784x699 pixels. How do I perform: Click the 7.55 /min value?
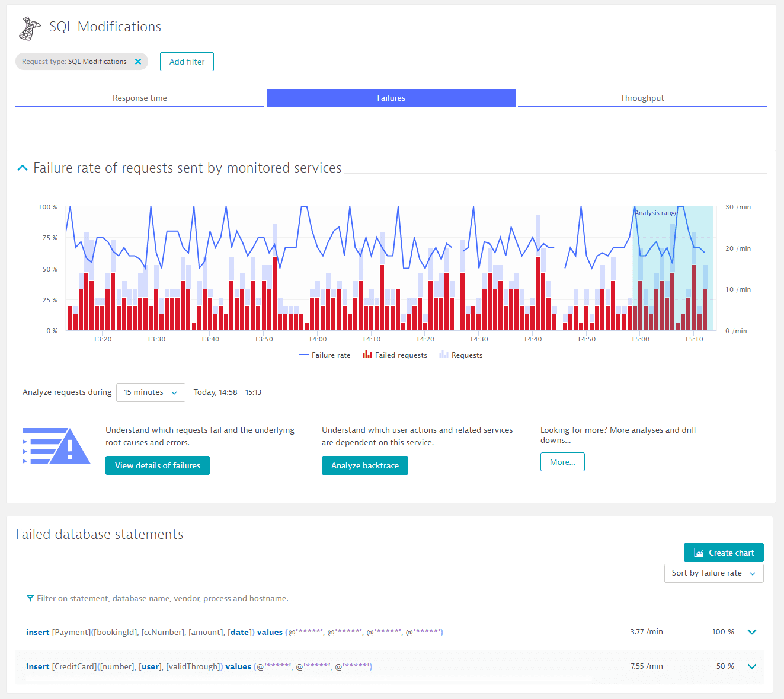point(647,666)
